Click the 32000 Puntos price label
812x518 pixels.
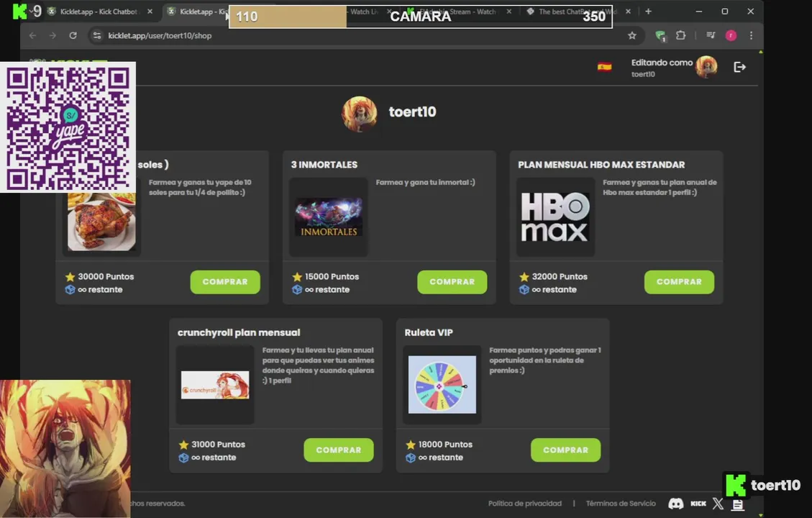point(560,276)
